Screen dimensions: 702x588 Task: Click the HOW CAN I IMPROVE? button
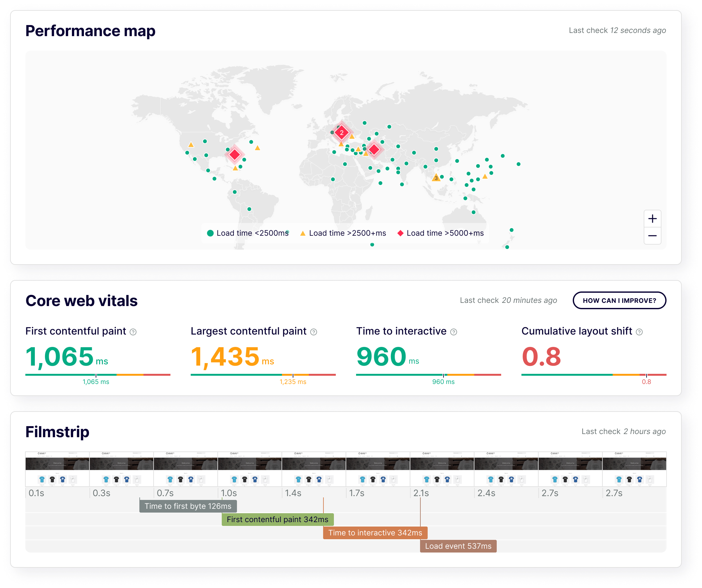pos(619,300)
